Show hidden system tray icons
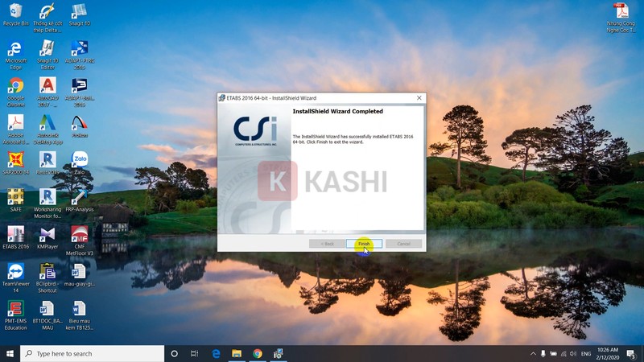Viewport: 644px width, 362px height. point(533,353)
